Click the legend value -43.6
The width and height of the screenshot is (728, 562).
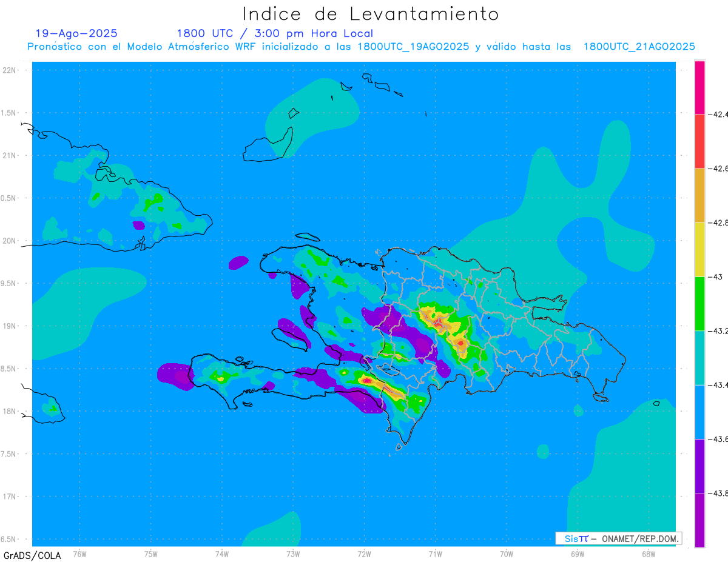(x=718, y=439)
